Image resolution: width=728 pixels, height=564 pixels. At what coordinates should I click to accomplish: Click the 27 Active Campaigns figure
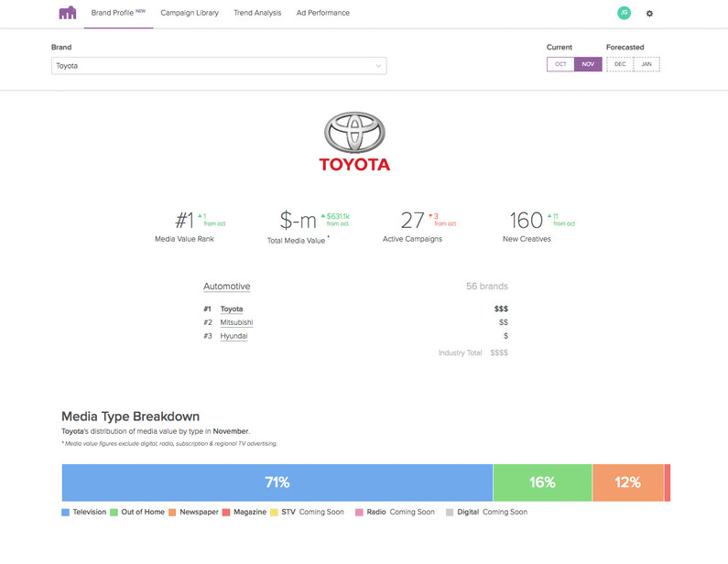coord(412,220)
